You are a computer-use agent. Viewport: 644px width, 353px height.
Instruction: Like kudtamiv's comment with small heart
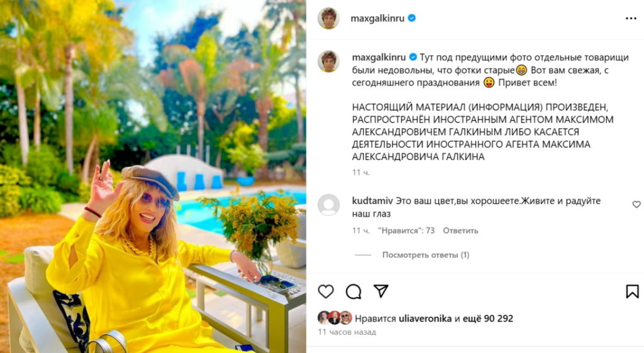click(x=636, y=204)
